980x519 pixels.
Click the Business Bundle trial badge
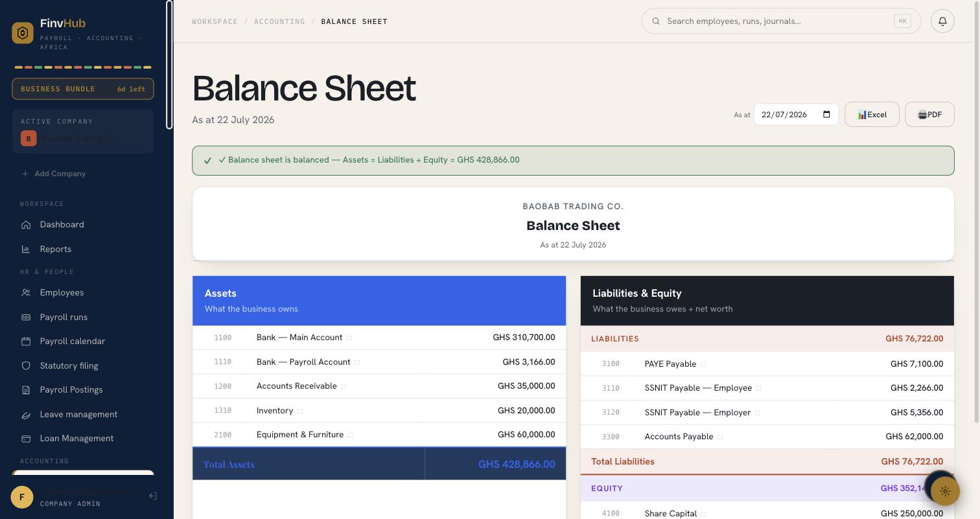point(83,89)
